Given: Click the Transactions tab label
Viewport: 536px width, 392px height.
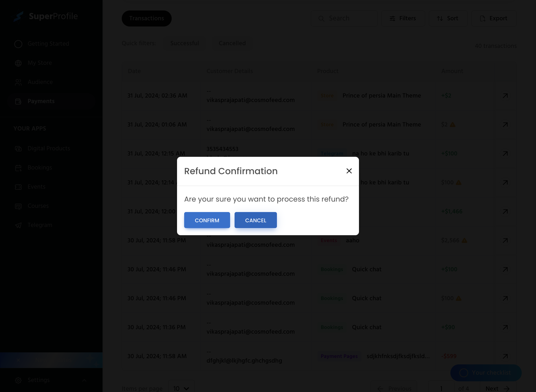Looking at the screenshot, I should (146, 18).
